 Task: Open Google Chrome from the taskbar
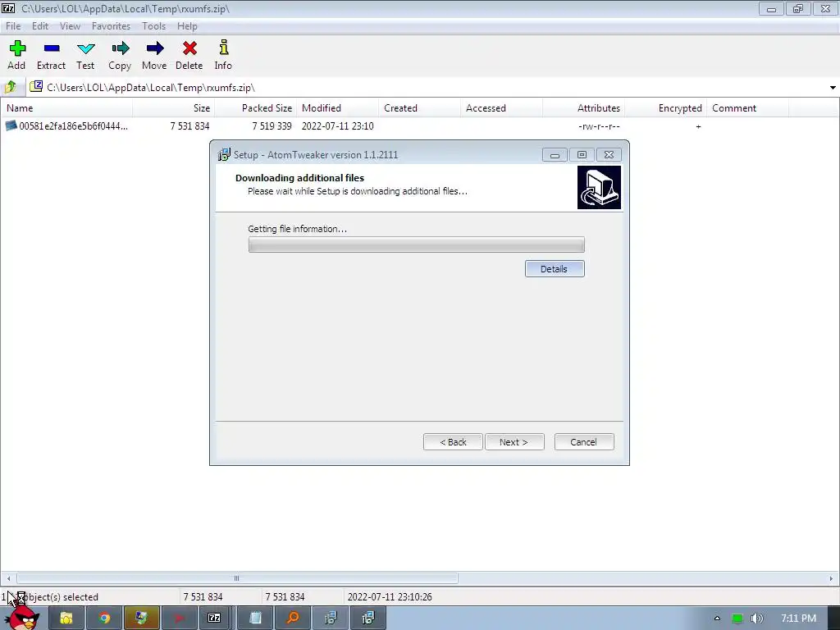coord(104,619)
